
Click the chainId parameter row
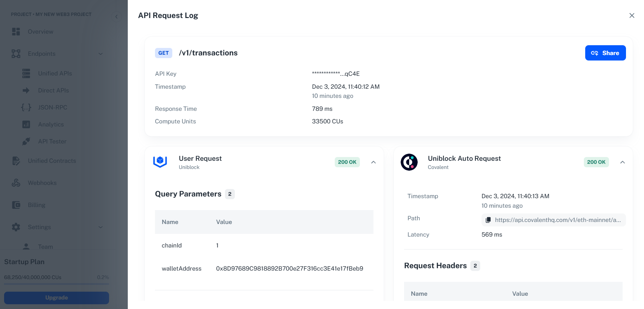pyautogui.click(x=264, y=245)
